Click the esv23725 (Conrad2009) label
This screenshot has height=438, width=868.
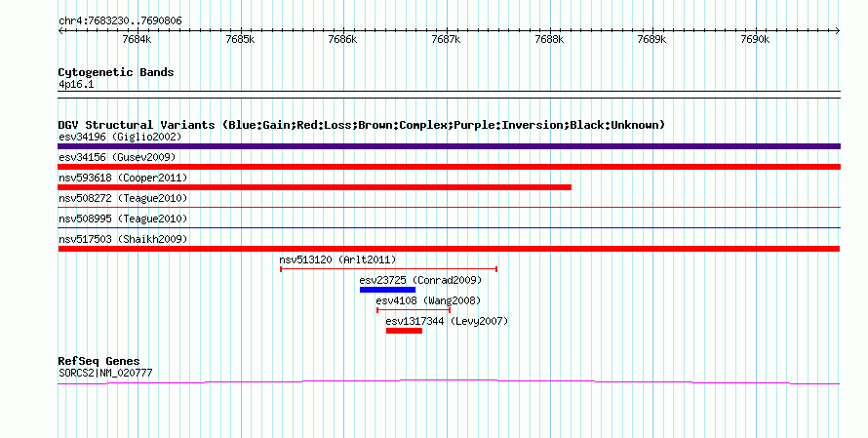point(420,280)
